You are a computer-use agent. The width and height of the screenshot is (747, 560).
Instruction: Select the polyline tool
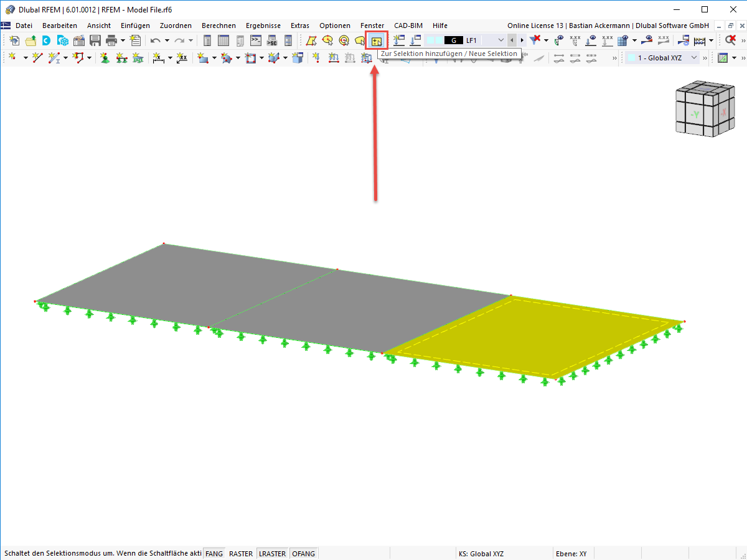pos(78,58)
